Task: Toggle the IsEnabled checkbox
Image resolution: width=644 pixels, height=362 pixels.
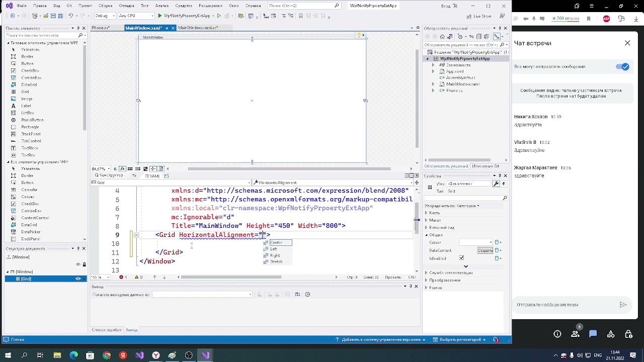Action: click(461, 258)
